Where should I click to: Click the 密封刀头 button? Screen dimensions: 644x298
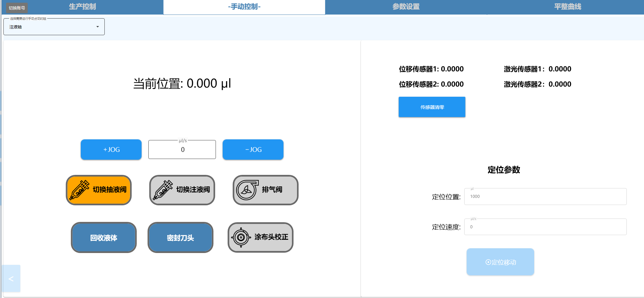coord(180,237)
